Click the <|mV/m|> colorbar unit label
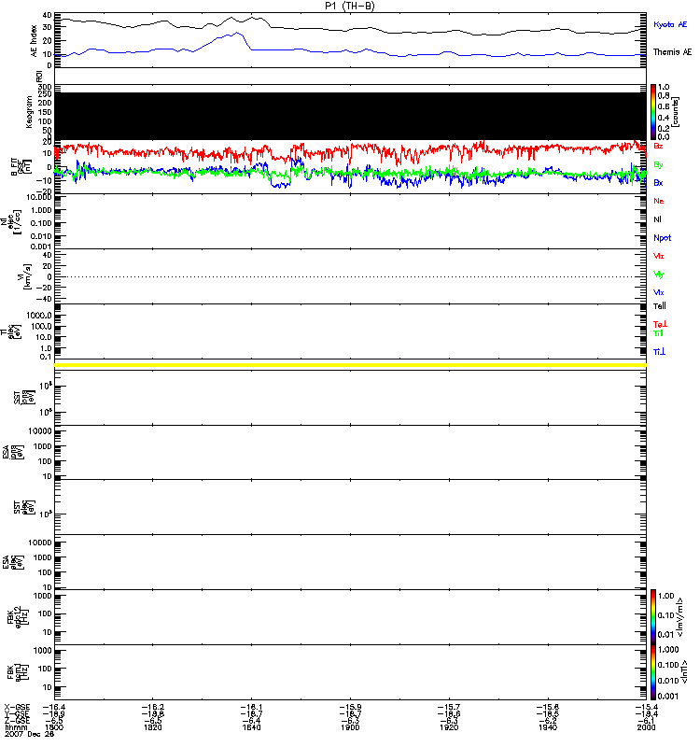Viewport: 700px width, 747px height. click(679, 617)
